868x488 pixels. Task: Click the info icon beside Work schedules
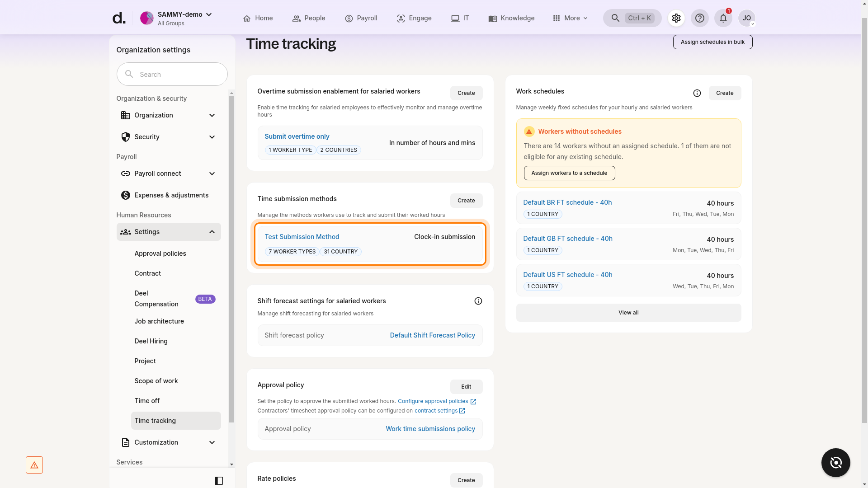pos(697,93)
